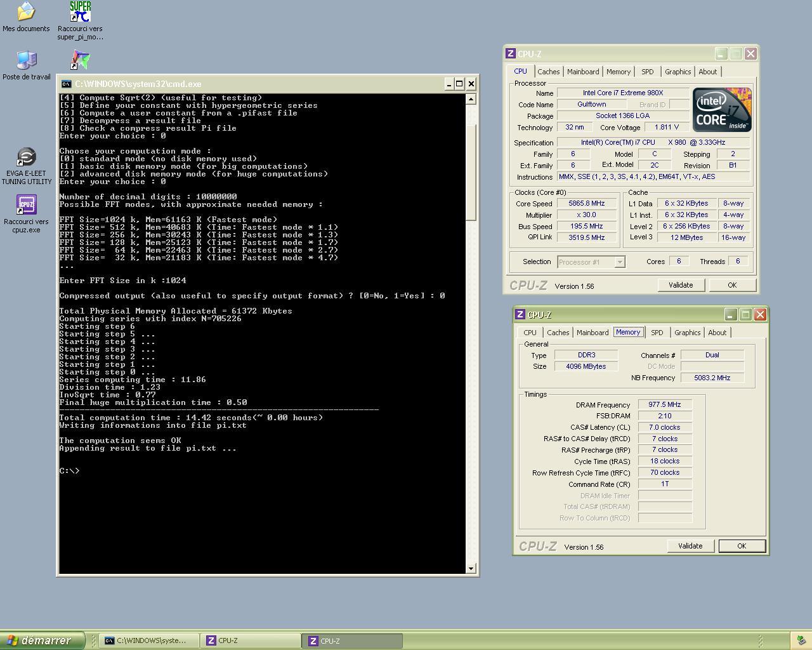Minimize the lower CPU-Z window
Viewport: 812px width, 650px height.
click(x=731, y=315)
